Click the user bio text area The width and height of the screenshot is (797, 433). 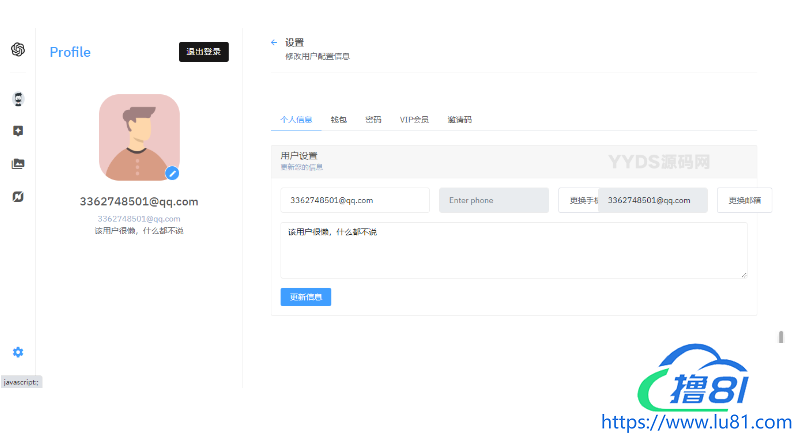[513, 250]
